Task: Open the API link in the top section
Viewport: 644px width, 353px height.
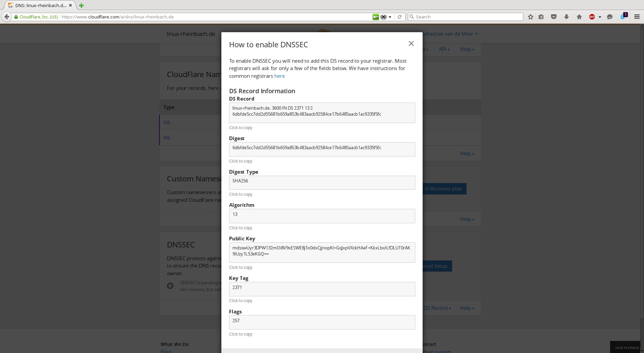Action: (444, 49)
